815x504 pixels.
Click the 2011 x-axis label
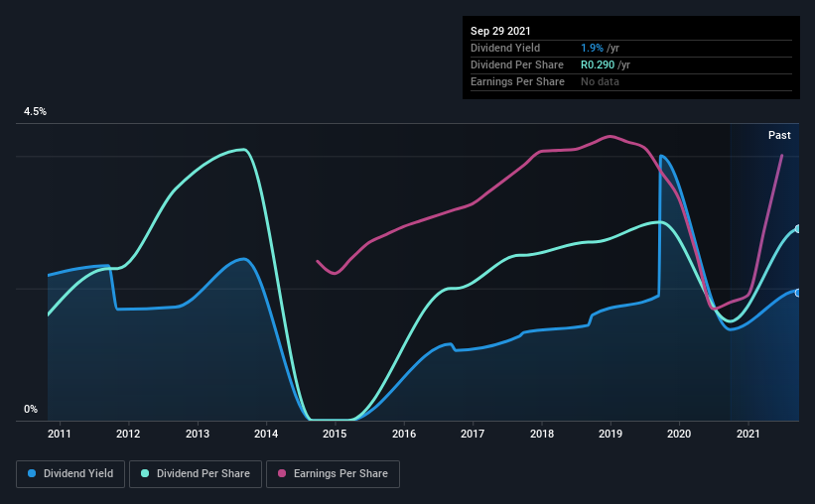60,434
